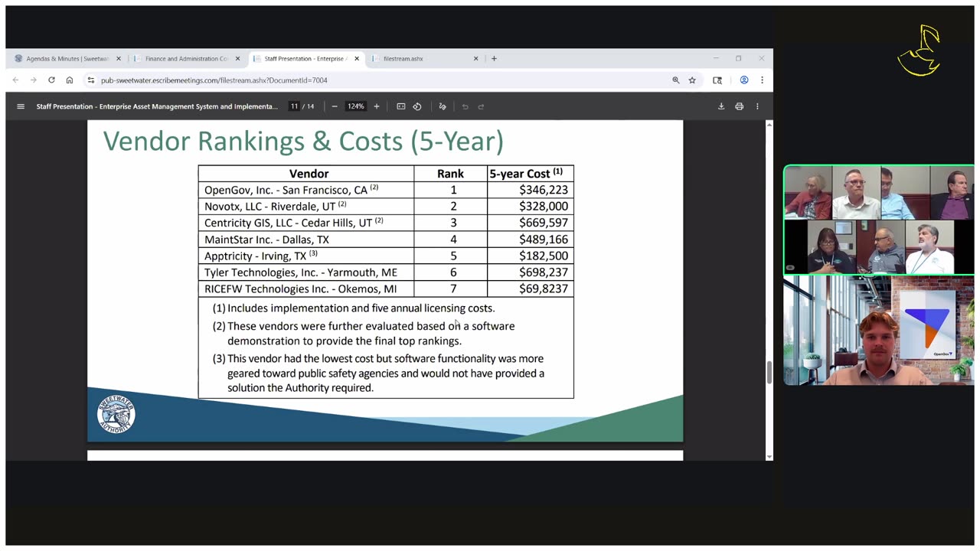Click the address bar URL
Image resolution: width=980 pixels, height=551 pixels.
coord(214,80)
